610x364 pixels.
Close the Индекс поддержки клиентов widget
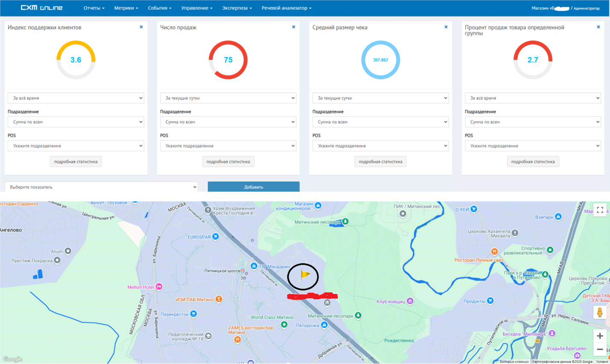coord(141,27)
